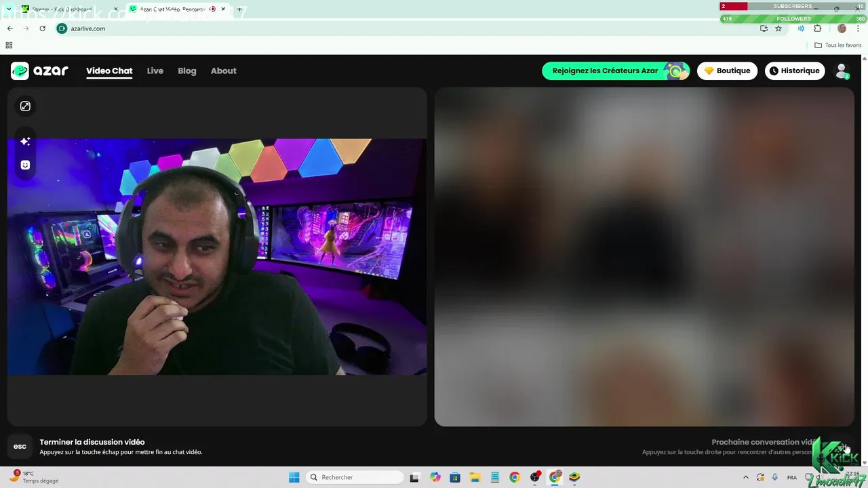The image size is (868, 488).
Task: Click the esc key button to end chat
Action: 20,446
